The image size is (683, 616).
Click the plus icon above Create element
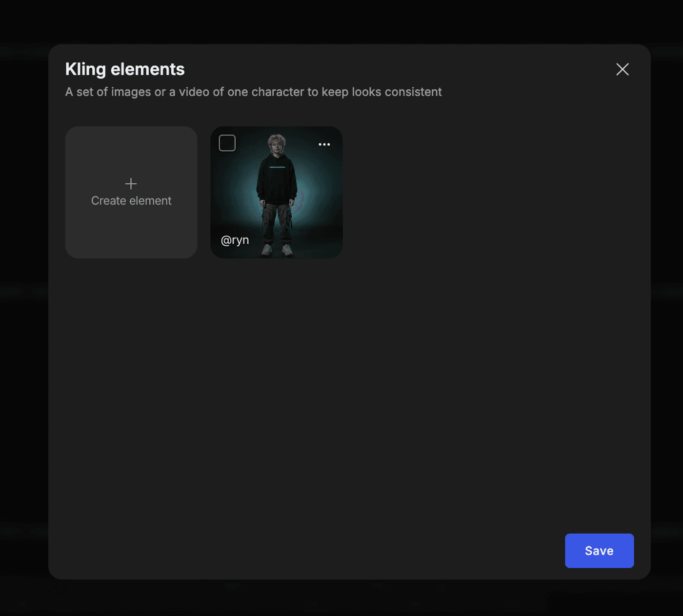point(131,184)
